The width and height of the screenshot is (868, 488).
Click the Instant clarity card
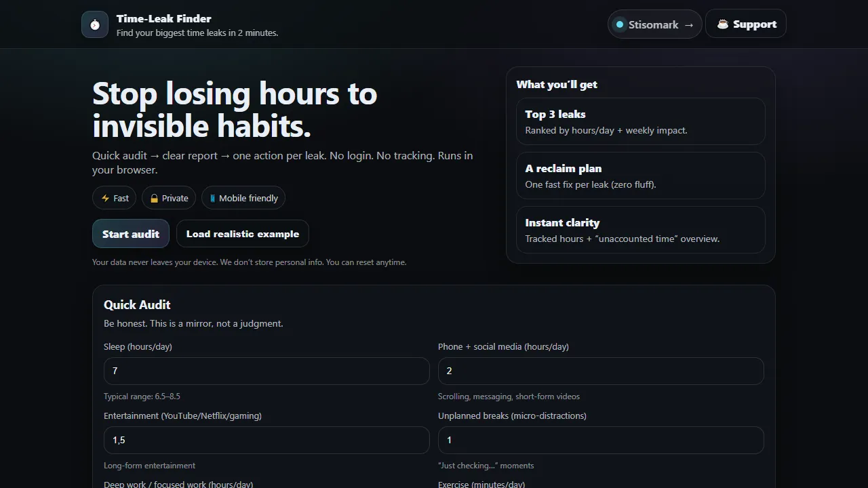[640, 230]
